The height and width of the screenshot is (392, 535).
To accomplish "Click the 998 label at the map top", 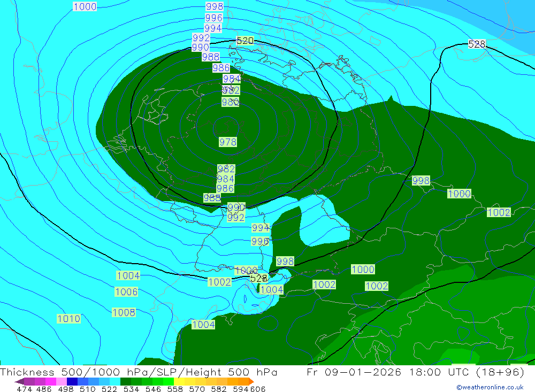I will click(x=215, y=6).
